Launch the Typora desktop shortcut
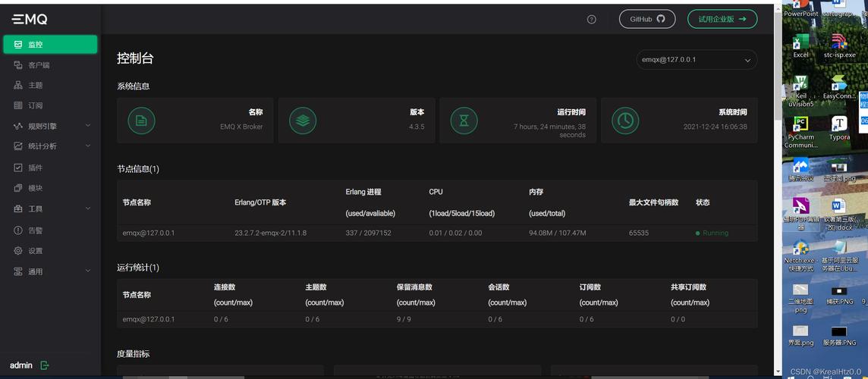 (839, 129)
